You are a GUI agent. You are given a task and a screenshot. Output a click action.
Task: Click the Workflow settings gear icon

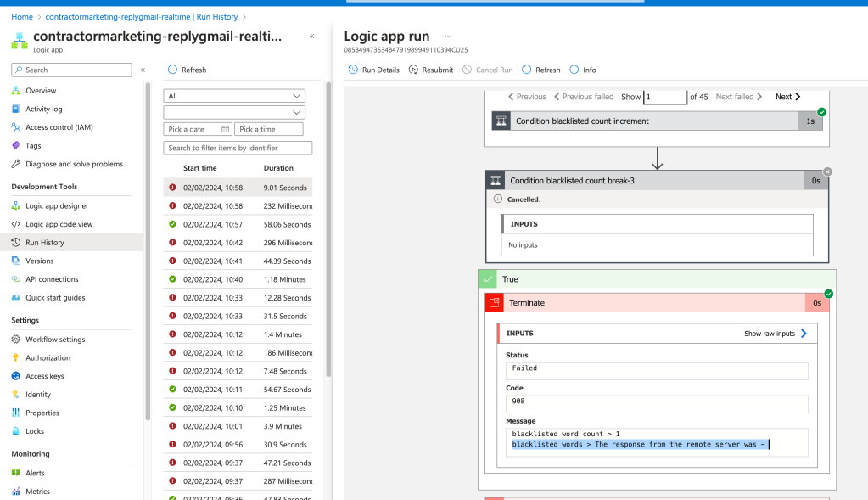[15, 339]
